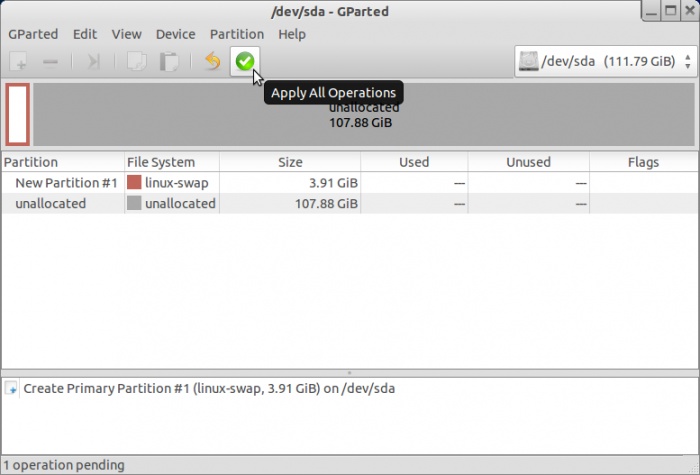Select the linux-swap block in disk map
Image resolution: width=700 pixels, height=475 pixels.
click(18, 114)
